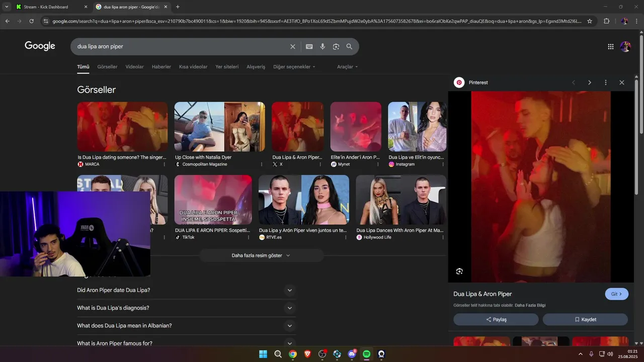Click the search query input field

pos(181,46)
